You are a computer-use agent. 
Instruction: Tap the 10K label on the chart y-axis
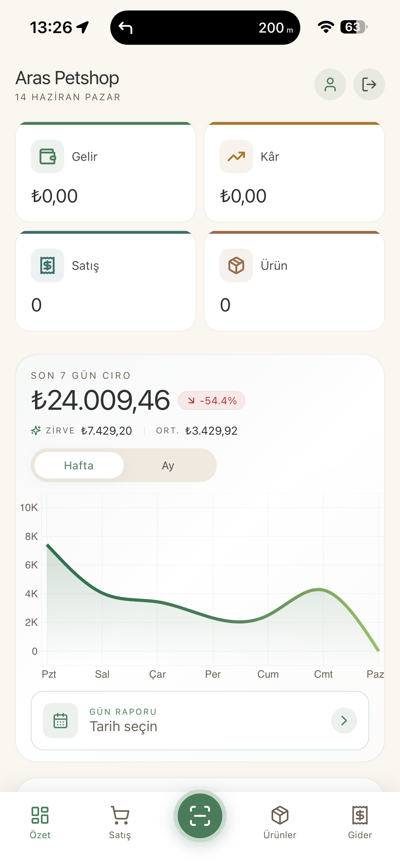[29, 508]
